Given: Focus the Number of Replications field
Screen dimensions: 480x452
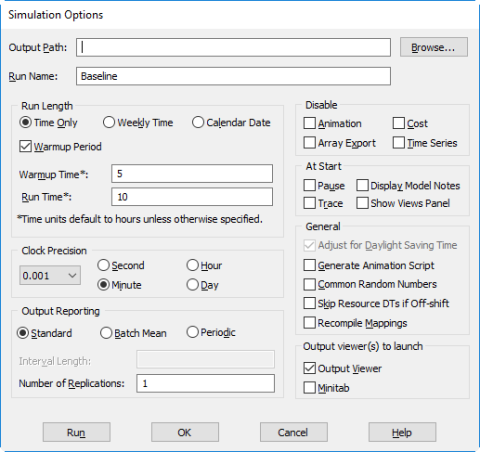Looking at the screenshot, I should (x=206, y=383).
